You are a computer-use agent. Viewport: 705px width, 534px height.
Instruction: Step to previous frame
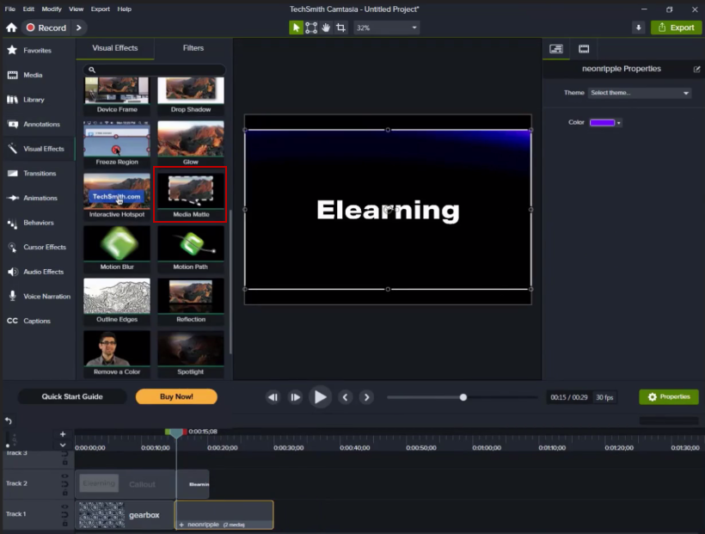click(272, 397)
